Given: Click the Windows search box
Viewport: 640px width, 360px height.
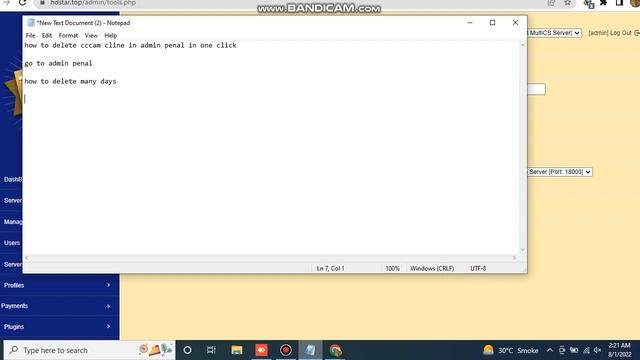Looking at the screenshot, I should pyautogui.click(x=90, y=350).
